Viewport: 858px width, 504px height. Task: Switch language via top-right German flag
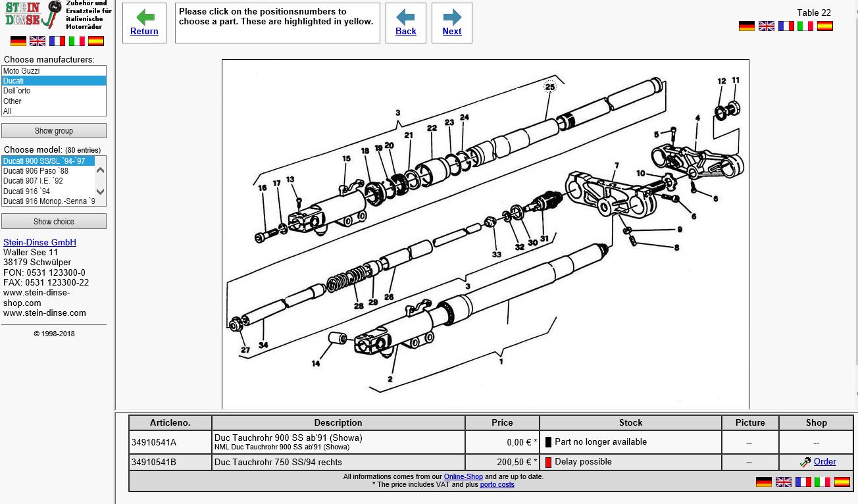coord(746,26)
